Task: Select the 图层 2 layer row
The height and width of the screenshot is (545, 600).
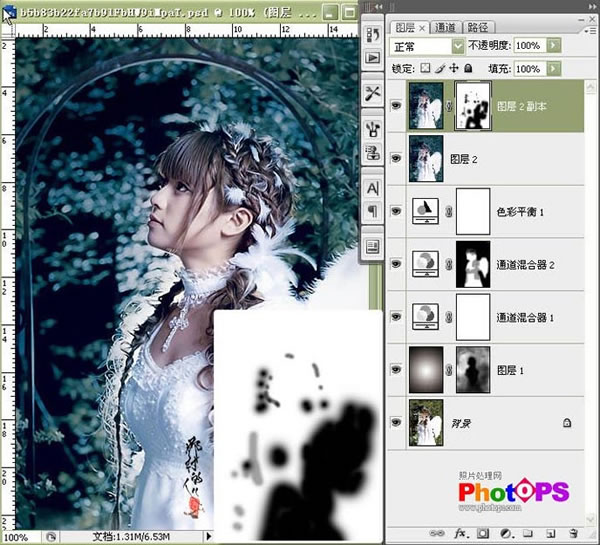Action: point(486,159)
